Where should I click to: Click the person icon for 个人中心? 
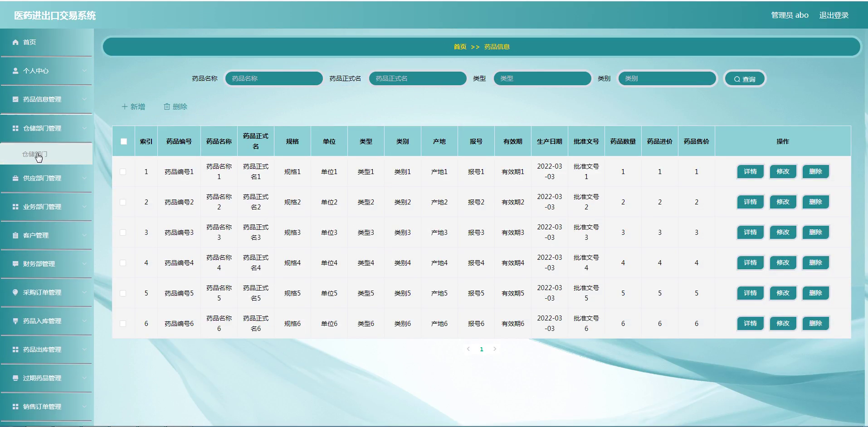point(15,71)
